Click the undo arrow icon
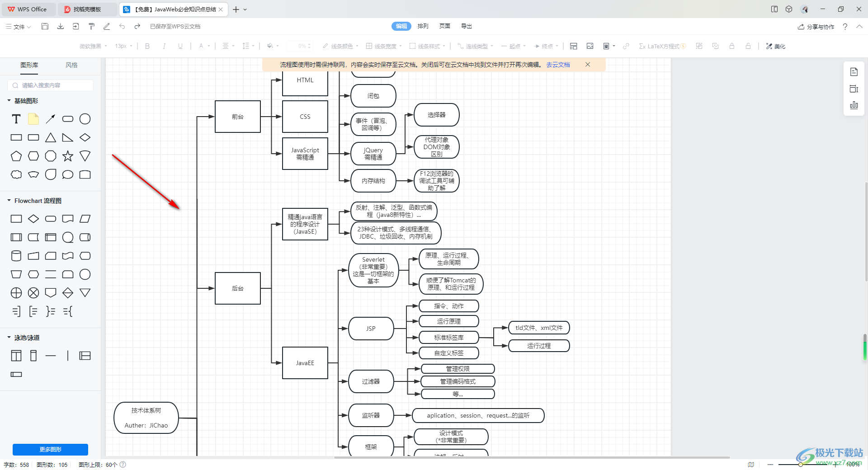Viewport: 868px width, 470px height. (x=122, y=26)
